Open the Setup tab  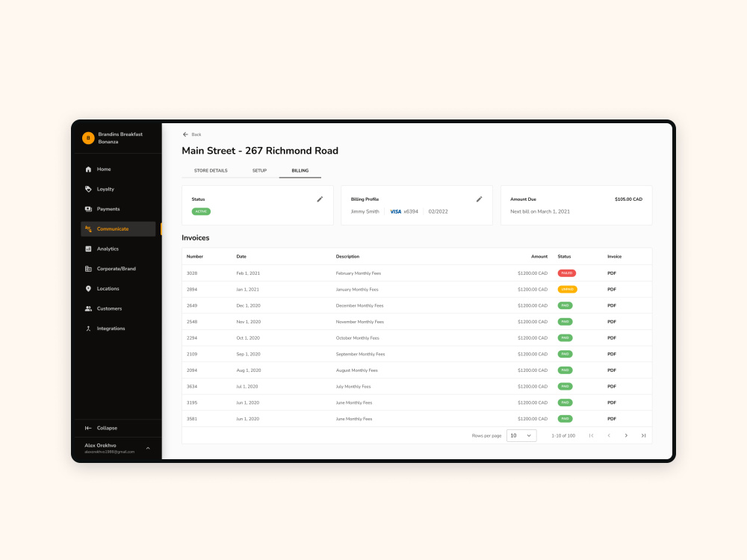[x=259, y=170]
